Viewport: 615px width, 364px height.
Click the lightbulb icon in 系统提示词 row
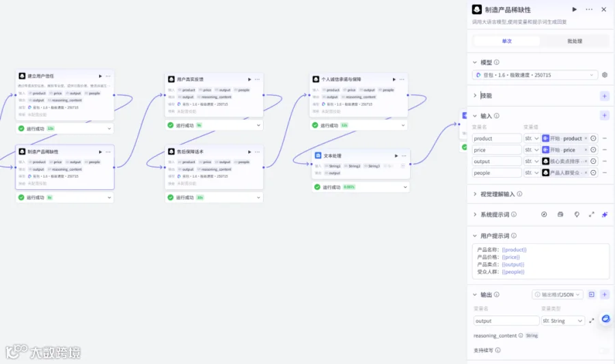577,214
